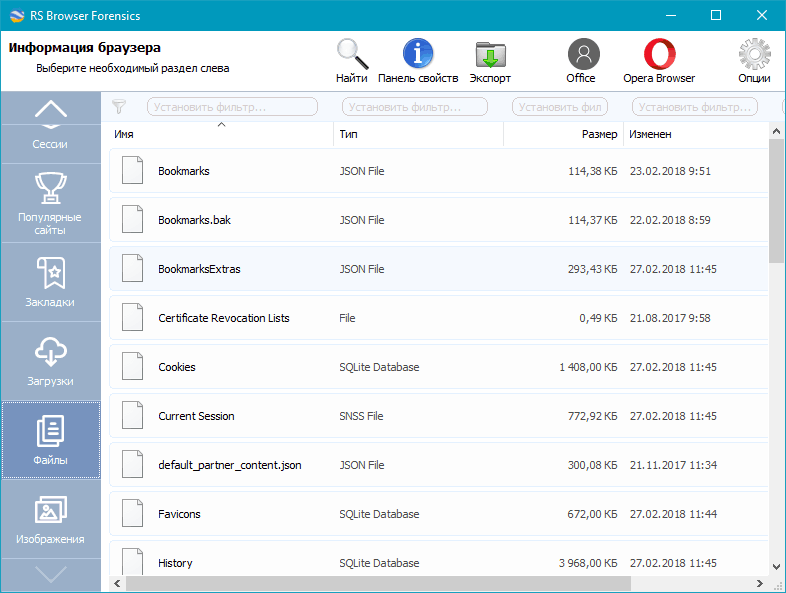Open the Найти search tool

(352, 61)
